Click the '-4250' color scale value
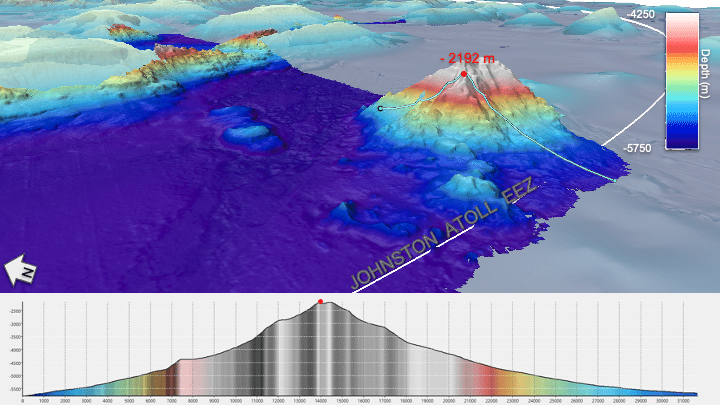 (x=641, y=14)
